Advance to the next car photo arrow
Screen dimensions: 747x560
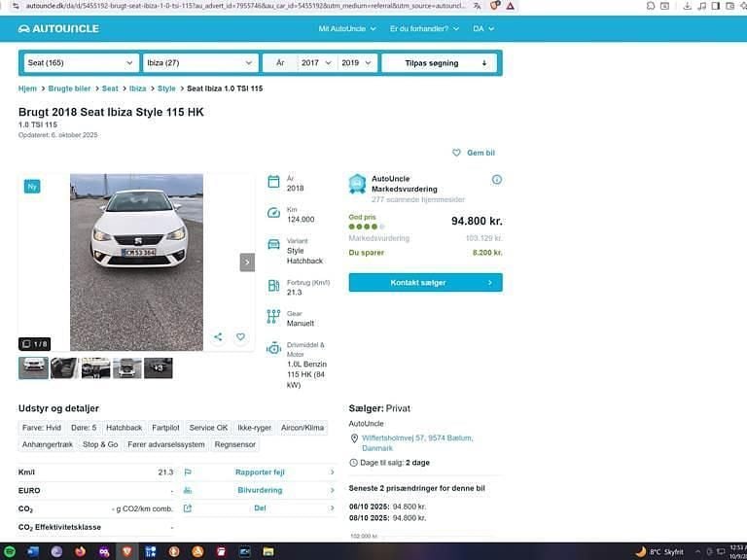pos(247,262)
